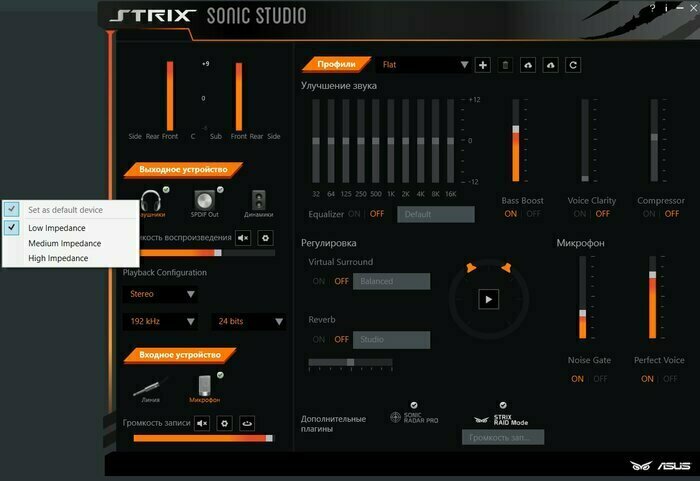The image size is (700, 481).
Task: Select High Impedance menu item
Action: point(71,258)
